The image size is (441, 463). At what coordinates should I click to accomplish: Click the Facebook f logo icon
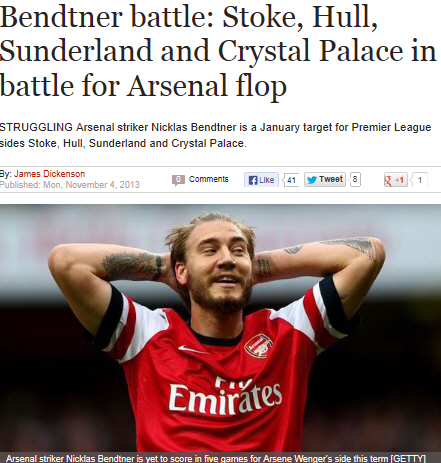[x=253, y=180]
